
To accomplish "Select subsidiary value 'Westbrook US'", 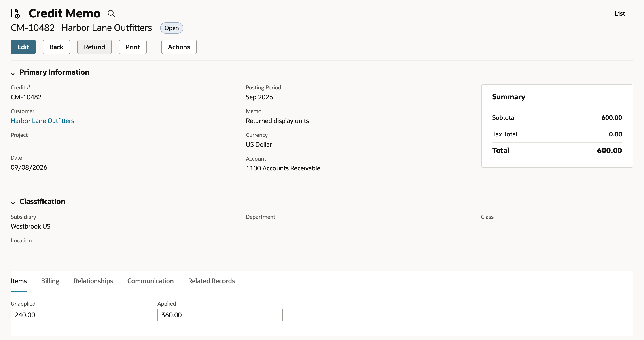I will pos(30,226).
